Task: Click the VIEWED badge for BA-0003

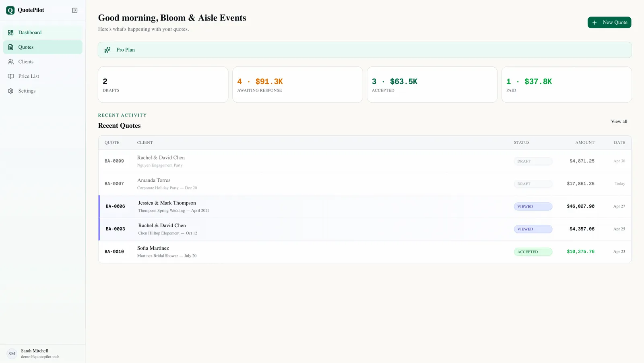Action: coord(533,229)
